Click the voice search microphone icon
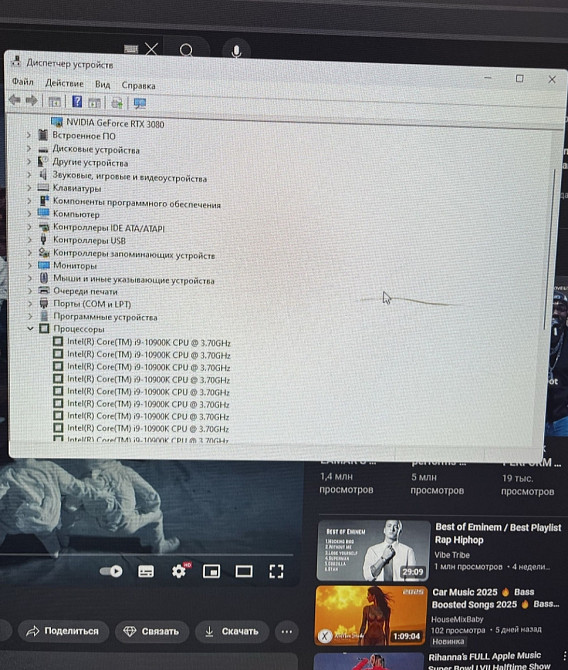This screenshot has width=568, height=670. tap(236, 51)
